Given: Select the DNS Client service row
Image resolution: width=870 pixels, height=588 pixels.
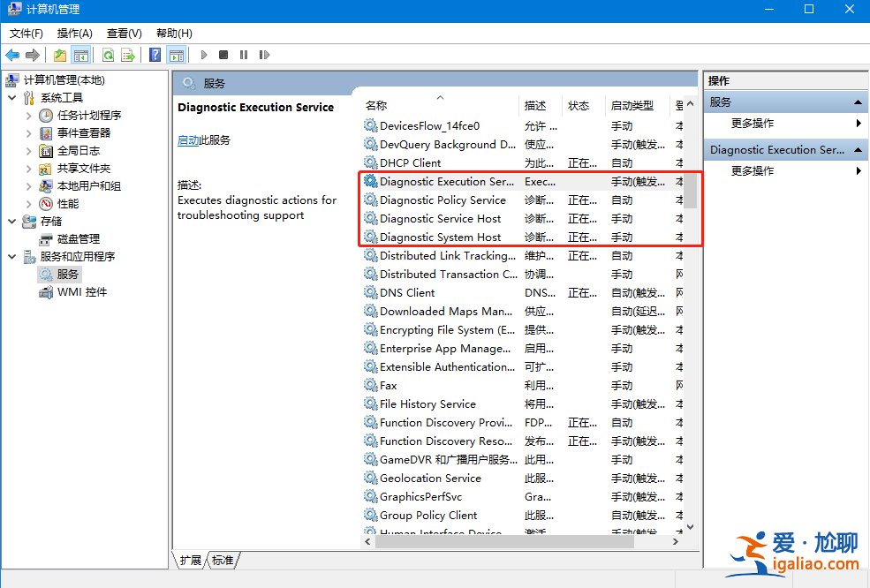Looking at the screenshot, I should tap(407, 292).
